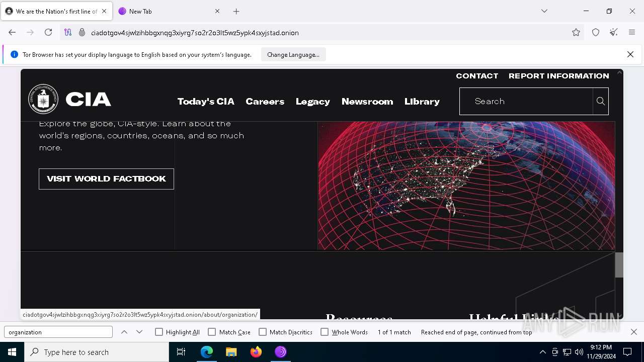Open the Careers menu item
Image resolution: width=644 pixels, height=362 pixels.
coord(265,102)
